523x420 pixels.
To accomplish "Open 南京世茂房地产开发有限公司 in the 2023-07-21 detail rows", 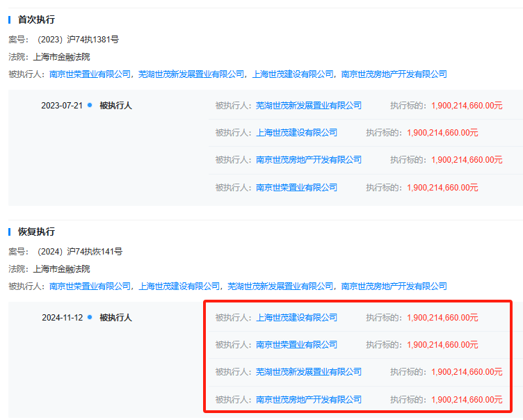I will (x=309, y=160).
